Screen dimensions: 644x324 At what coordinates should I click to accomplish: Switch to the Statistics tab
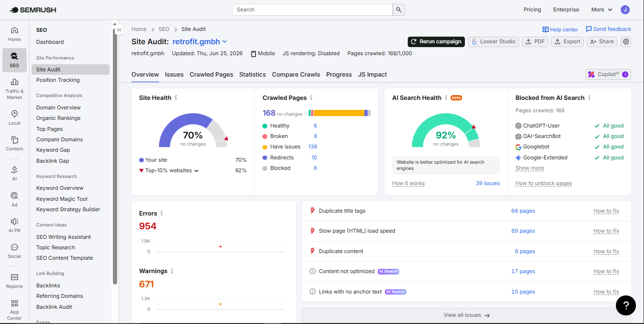point(252,74)
